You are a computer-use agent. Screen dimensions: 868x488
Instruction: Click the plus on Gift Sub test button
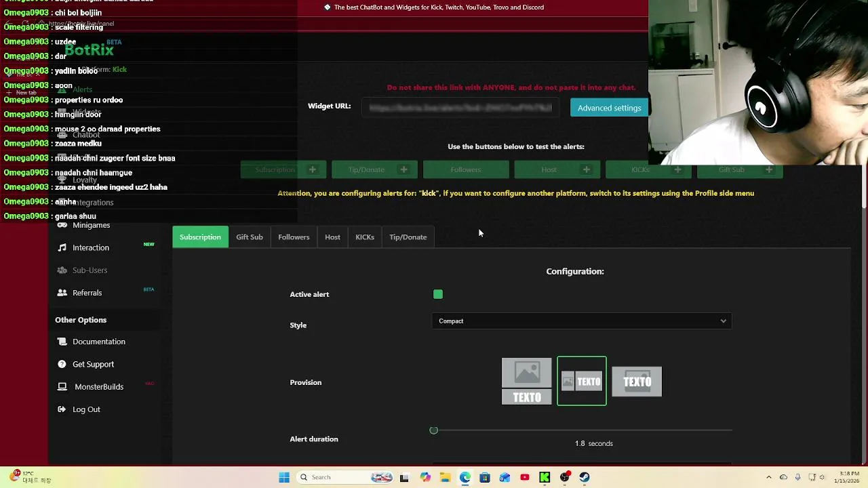769,169
